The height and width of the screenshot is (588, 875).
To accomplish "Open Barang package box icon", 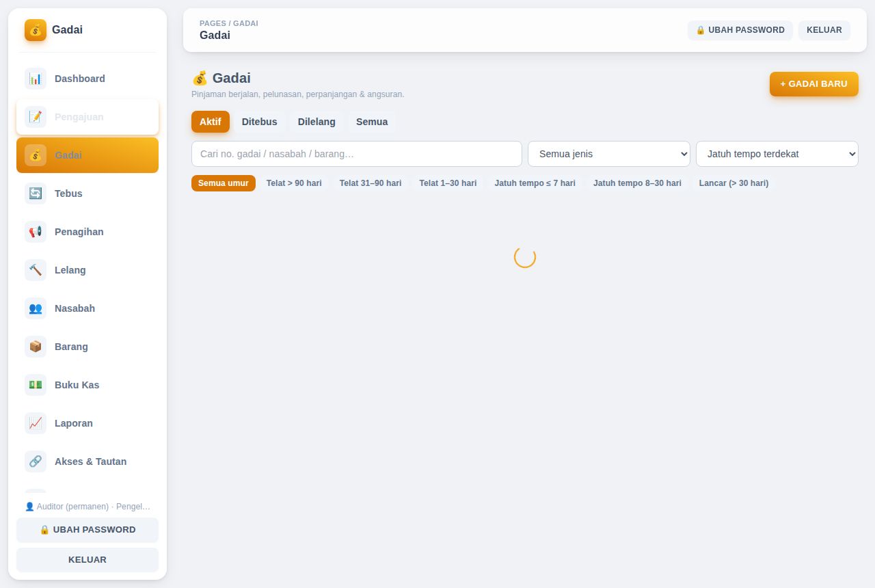I will 36,347.
